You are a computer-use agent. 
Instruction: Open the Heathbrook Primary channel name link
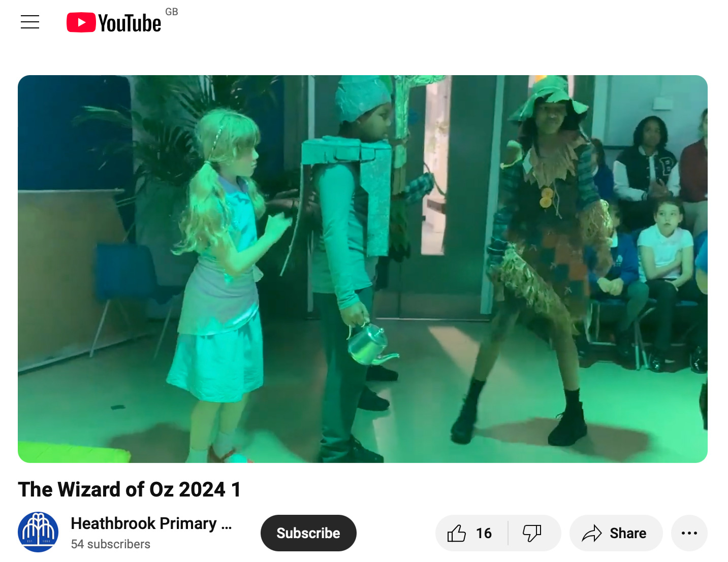[x=151, y=523]
